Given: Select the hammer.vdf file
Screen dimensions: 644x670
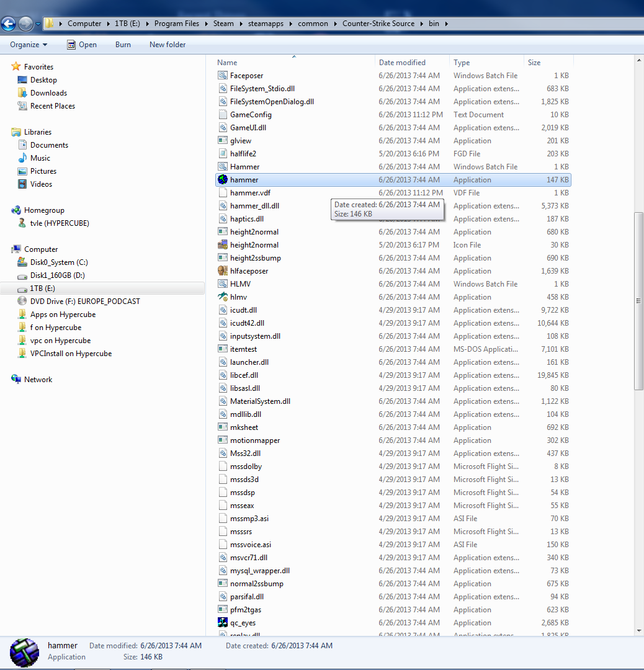Looking at the screenshot, I should coord(393,193).
